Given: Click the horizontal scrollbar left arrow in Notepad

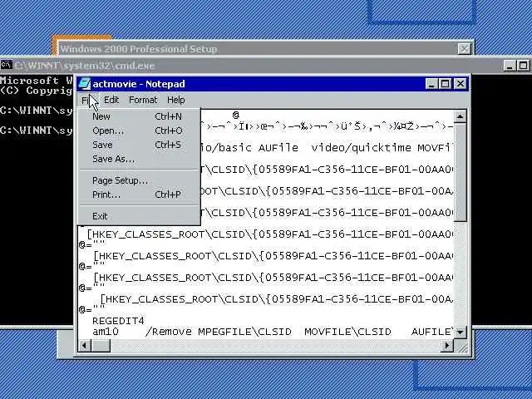Looking at the screenshot, I should point(84,346).
